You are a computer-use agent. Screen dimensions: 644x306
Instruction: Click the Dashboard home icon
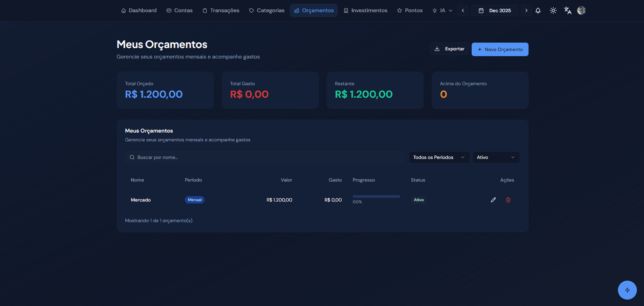click(x=124, y=10)
